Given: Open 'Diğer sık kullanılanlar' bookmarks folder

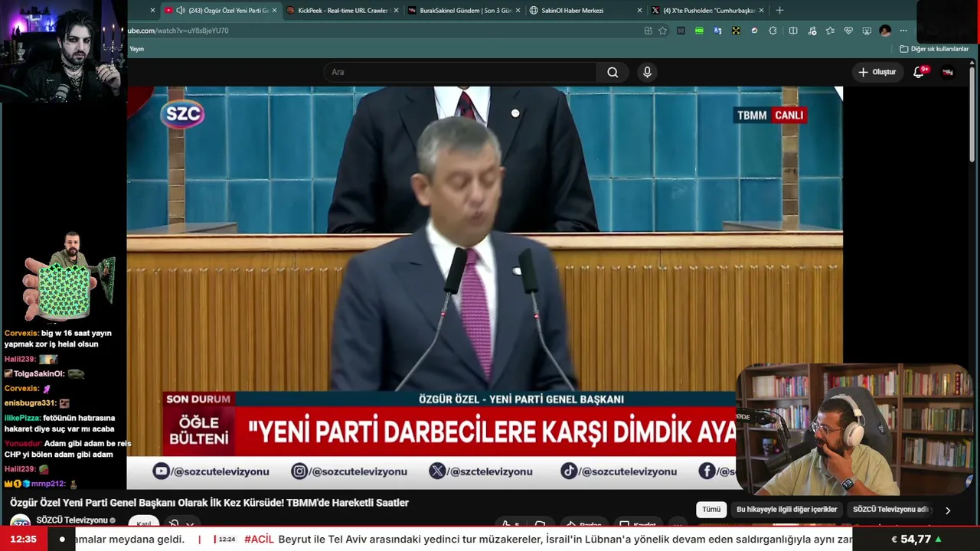Looking at the screenshot, I should [x=934, y=49].
